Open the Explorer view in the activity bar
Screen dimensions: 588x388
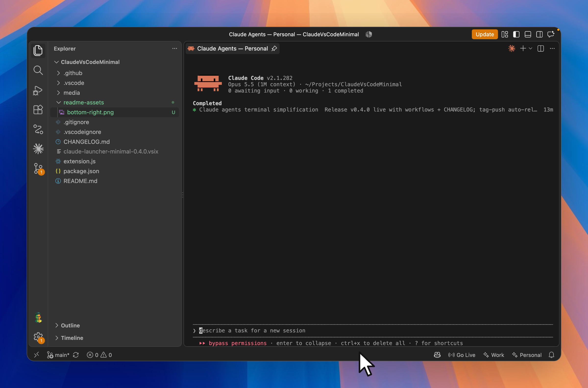pos(38,51)
